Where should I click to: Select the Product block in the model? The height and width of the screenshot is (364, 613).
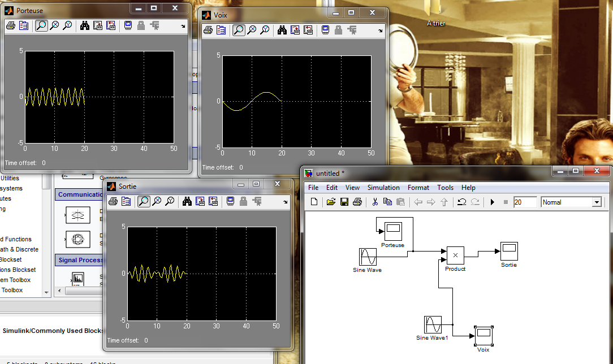click(x=455, y=255)
